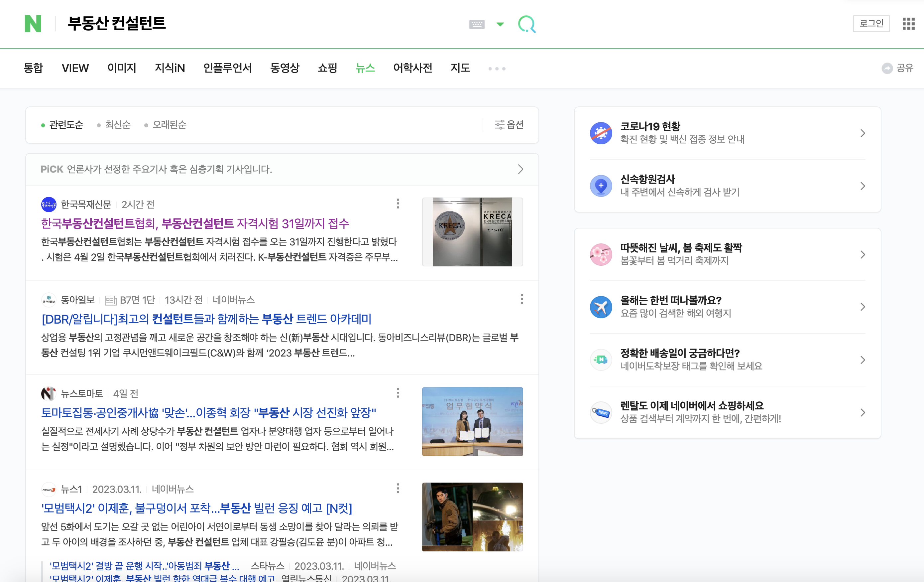Image resolution: width=924 pixels, height=582 pixels.
Task: Click the RENT tag rental icon
Action: tap(601, 413)
